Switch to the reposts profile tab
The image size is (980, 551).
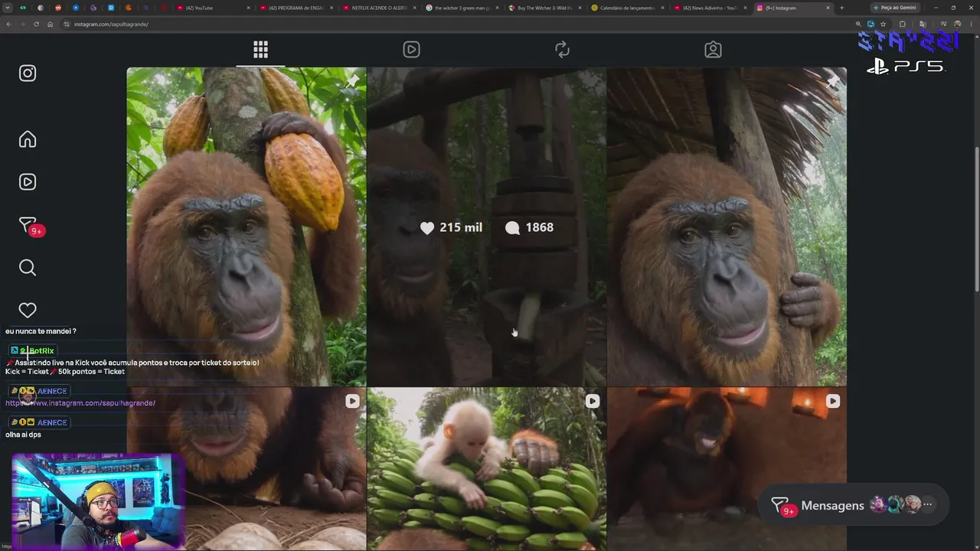(x=562, y=50)
